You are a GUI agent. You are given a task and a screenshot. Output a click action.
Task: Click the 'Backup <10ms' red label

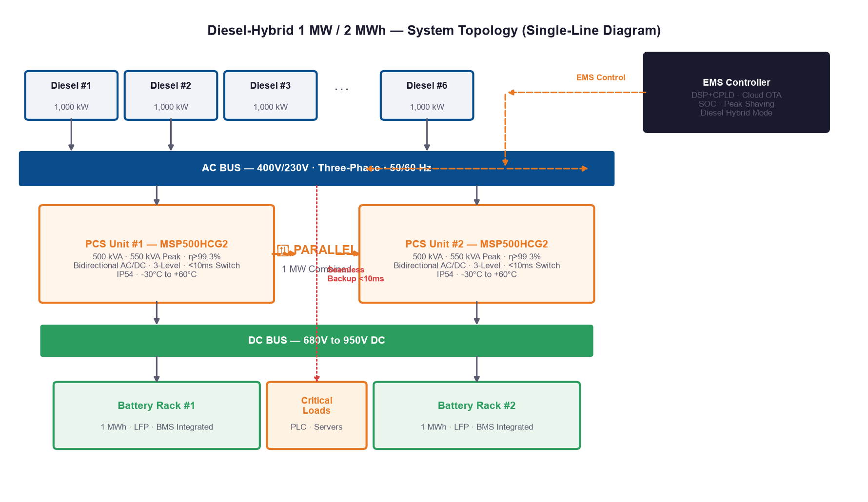[355, 279]
